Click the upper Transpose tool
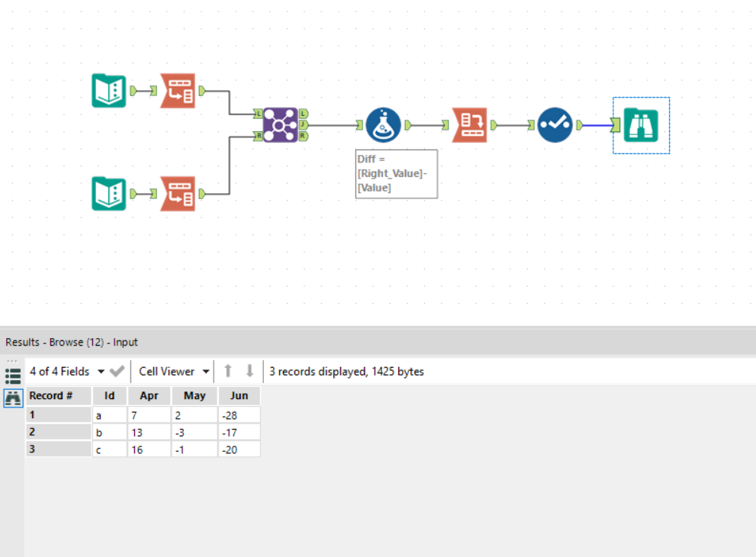The width and height of the screenshot is (756, 557). (178, 91)
